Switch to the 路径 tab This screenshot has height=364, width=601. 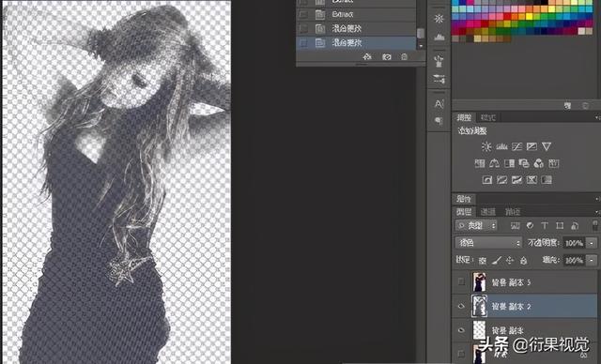[513, 212]
